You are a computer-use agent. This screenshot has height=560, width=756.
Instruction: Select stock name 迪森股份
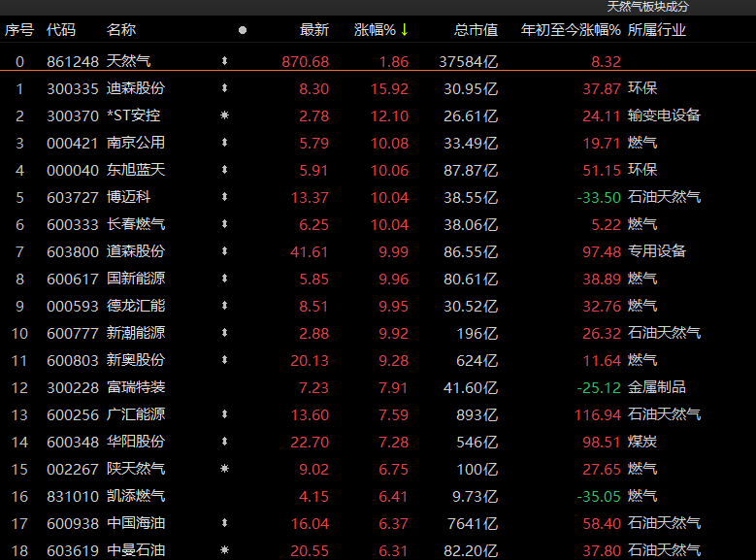(136, 88)
